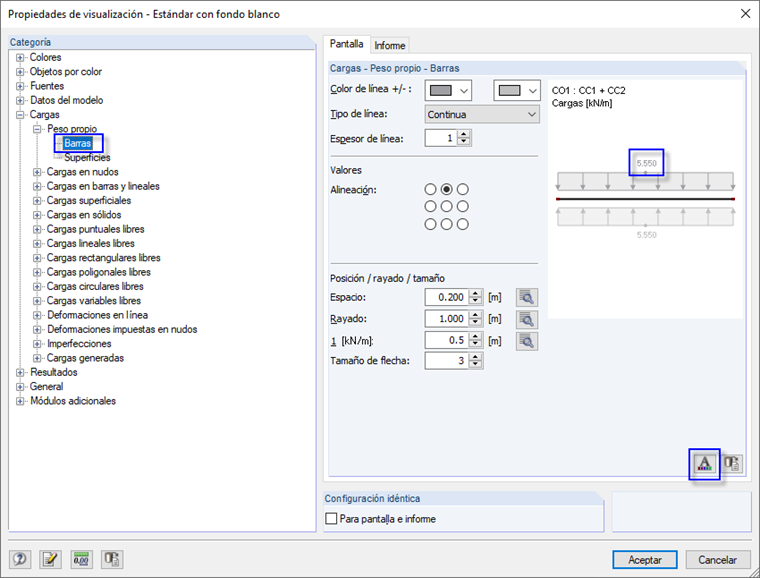This screenshot has height=578, width=760.
Task: Collapse the 'Peso propio' node
Action: (x=37, y=129)
